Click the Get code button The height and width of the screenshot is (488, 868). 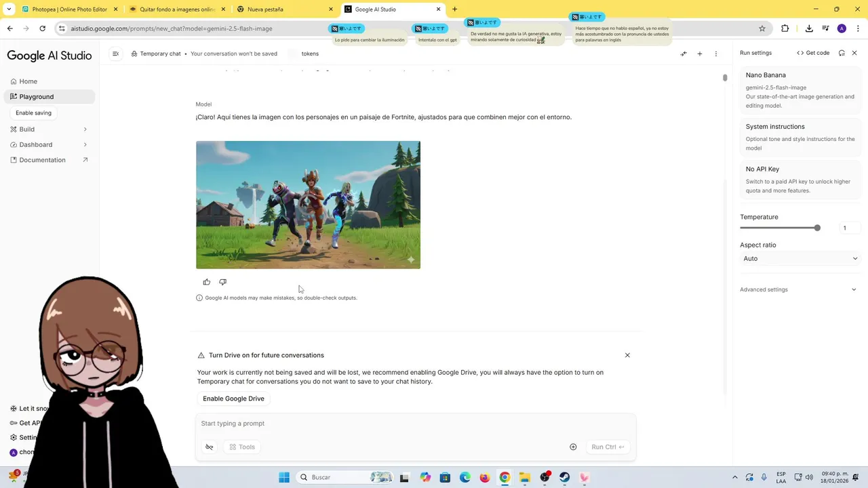tap(813, 53)
